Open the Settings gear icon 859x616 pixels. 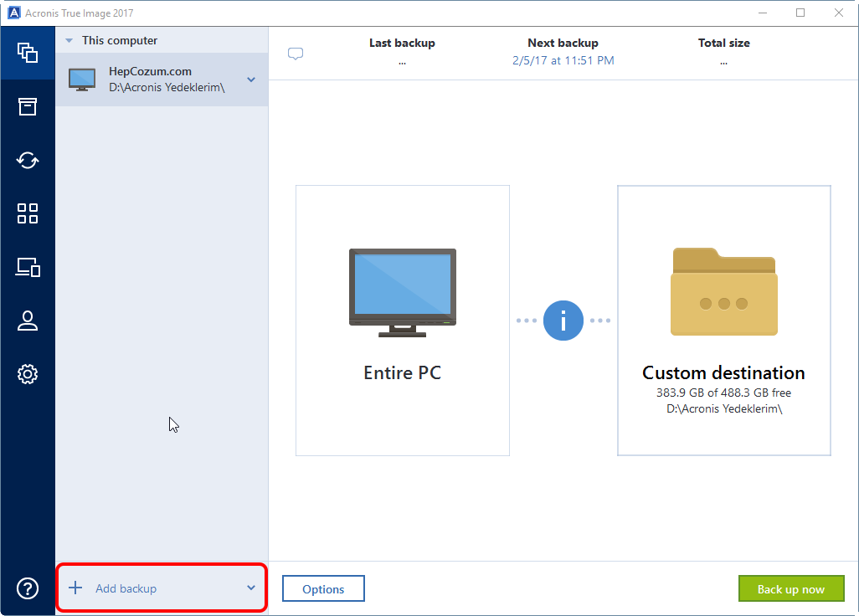28,374
